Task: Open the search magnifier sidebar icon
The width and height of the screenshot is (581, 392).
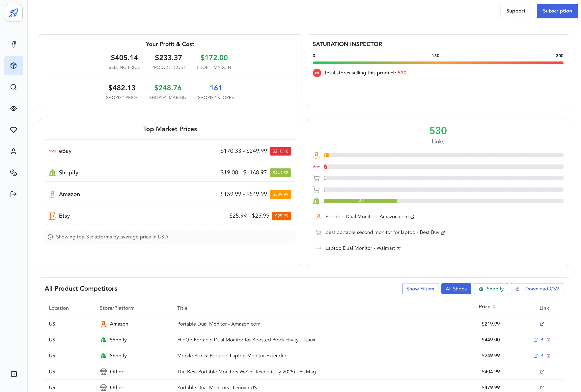Action: 14,87
